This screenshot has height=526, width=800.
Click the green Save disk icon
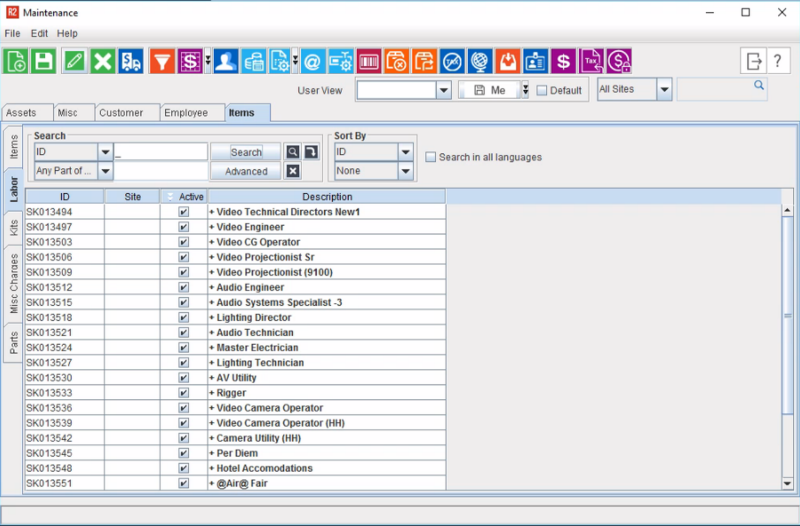click(44, 62)
